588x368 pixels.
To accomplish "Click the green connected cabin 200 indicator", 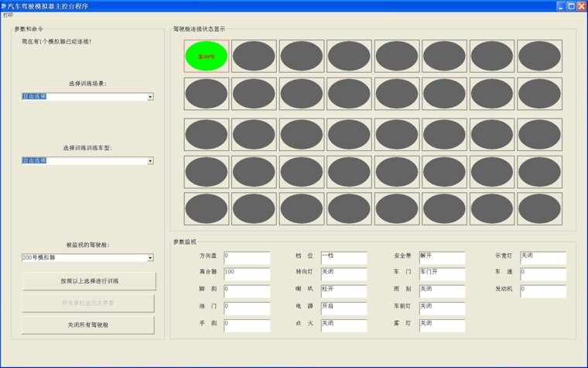I will (206, 57).
